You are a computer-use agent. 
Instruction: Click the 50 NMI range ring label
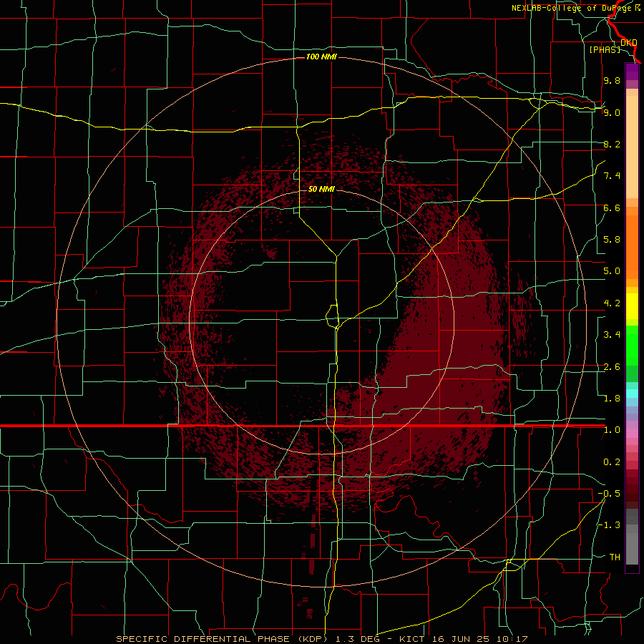[321, 190]
